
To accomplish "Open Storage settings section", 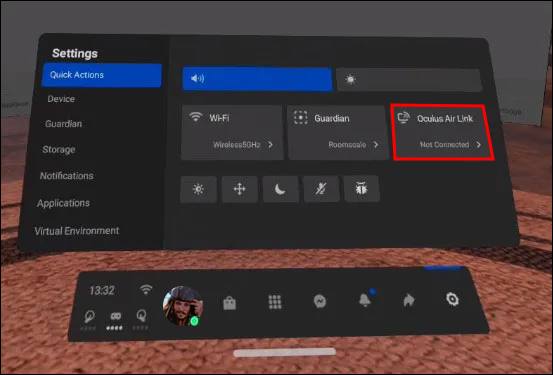I will click(59, 150).
